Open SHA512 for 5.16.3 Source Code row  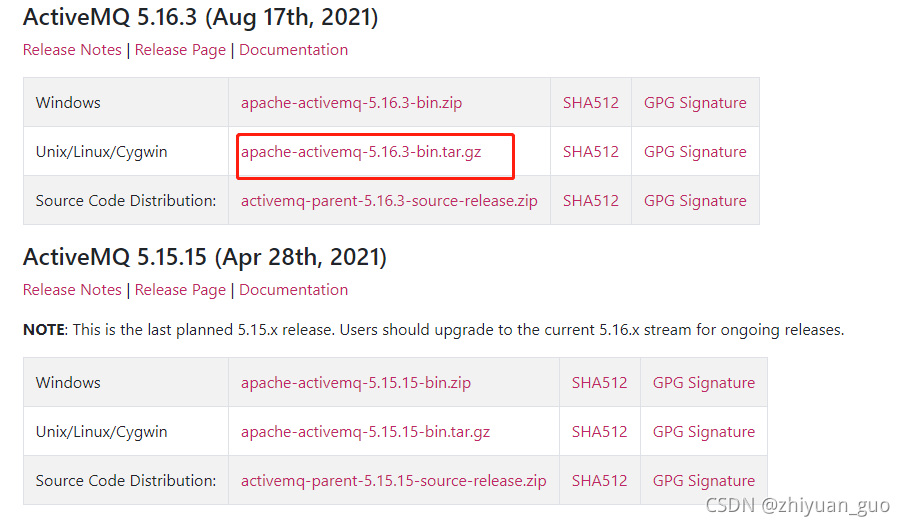590,201
